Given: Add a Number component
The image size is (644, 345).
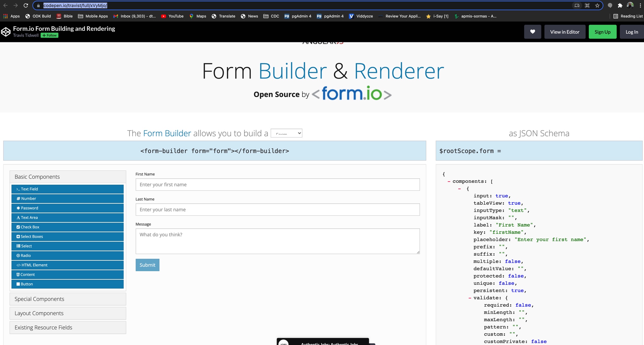Looking at the screenshot, I should [x=67, y=198].
